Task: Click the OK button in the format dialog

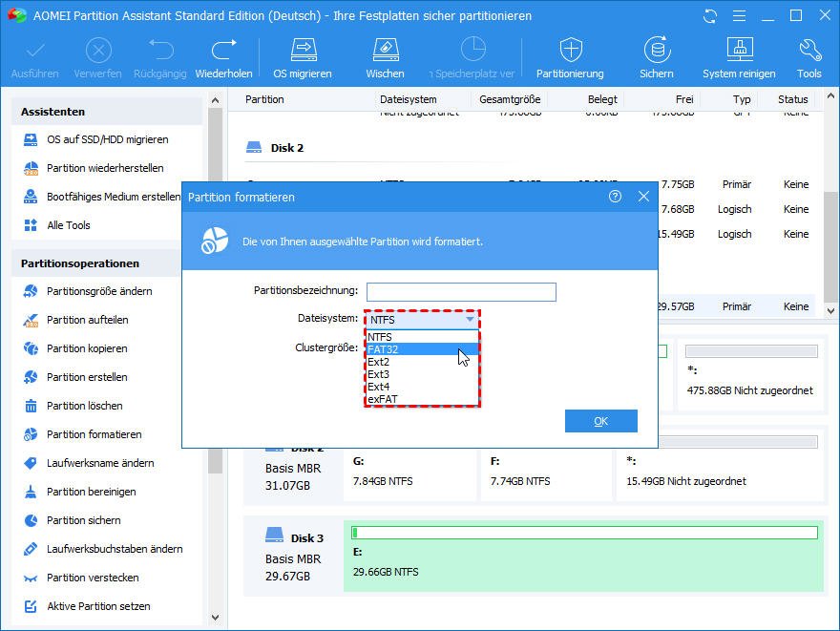Action: point(601,421)
